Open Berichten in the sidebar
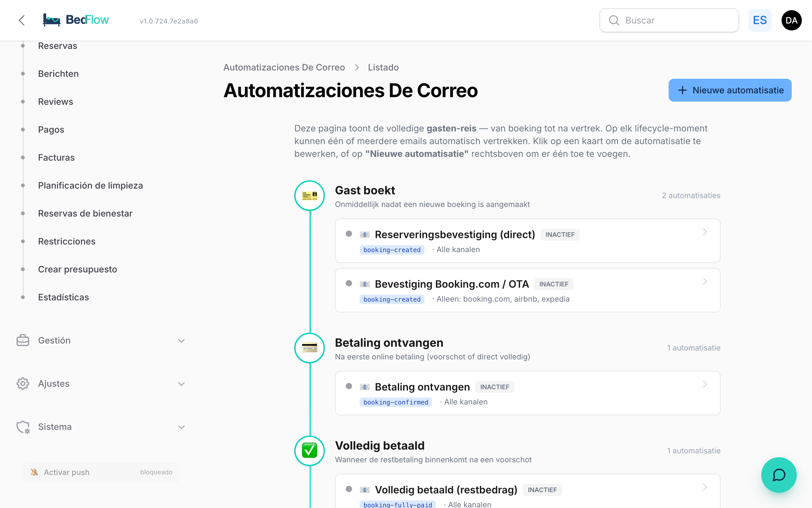The image size is (812, 508). [58, 74]
